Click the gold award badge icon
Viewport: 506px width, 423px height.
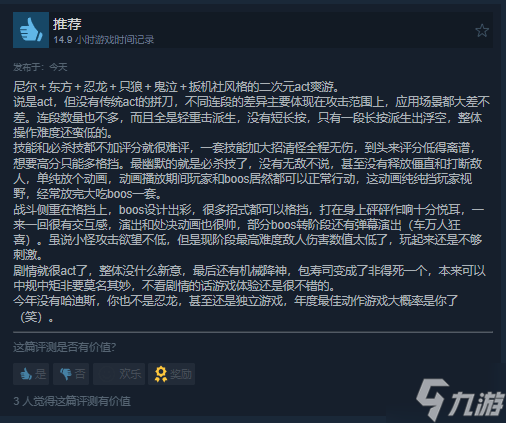161,374
